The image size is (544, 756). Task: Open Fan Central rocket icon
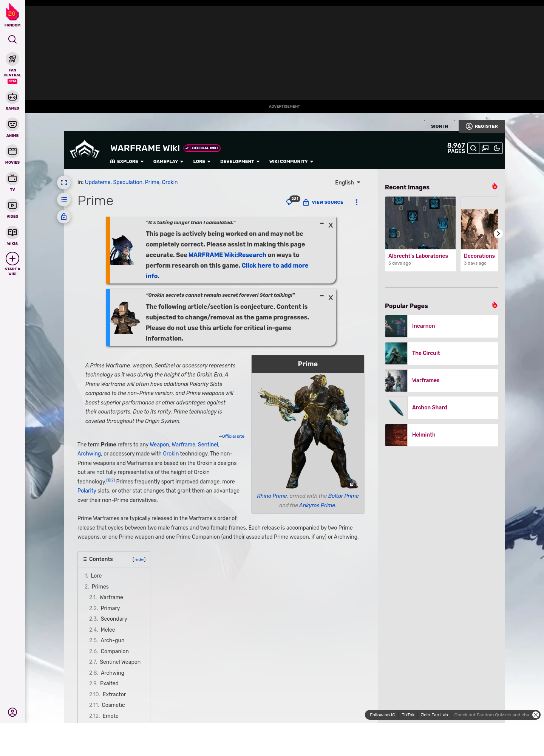[12, 59]
